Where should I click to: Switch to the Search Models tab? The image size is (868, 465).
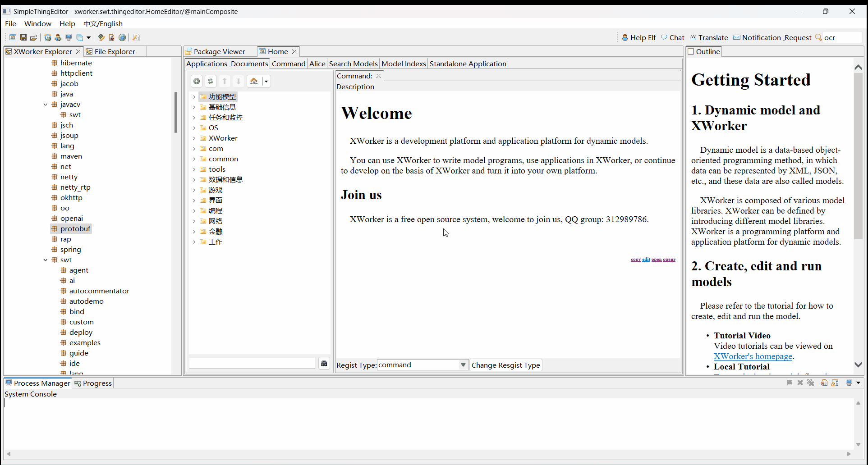click(353, 64)
